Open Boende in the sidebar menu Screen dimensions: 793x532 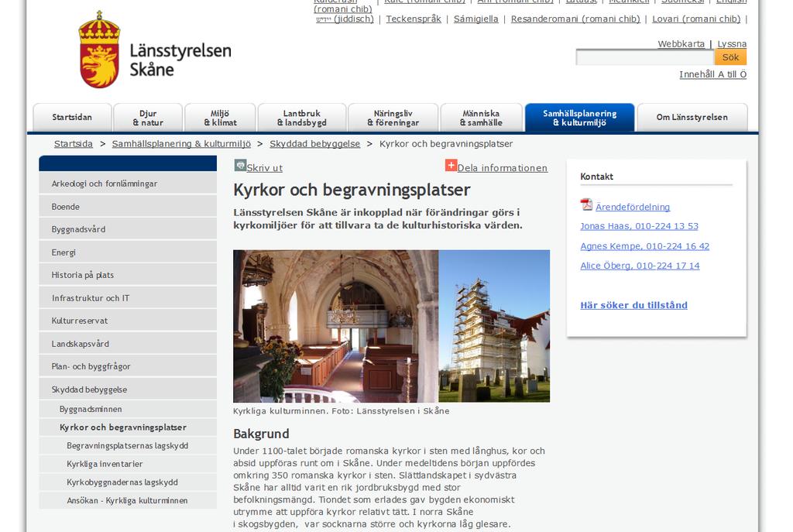click(x=128, y=206)
